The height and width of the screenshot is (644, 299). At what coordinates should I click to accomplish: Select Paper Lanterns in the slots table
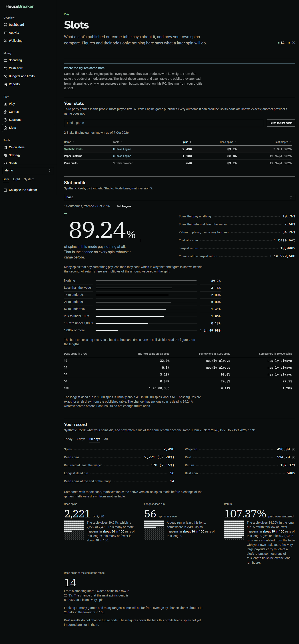[x=178, y=156]
